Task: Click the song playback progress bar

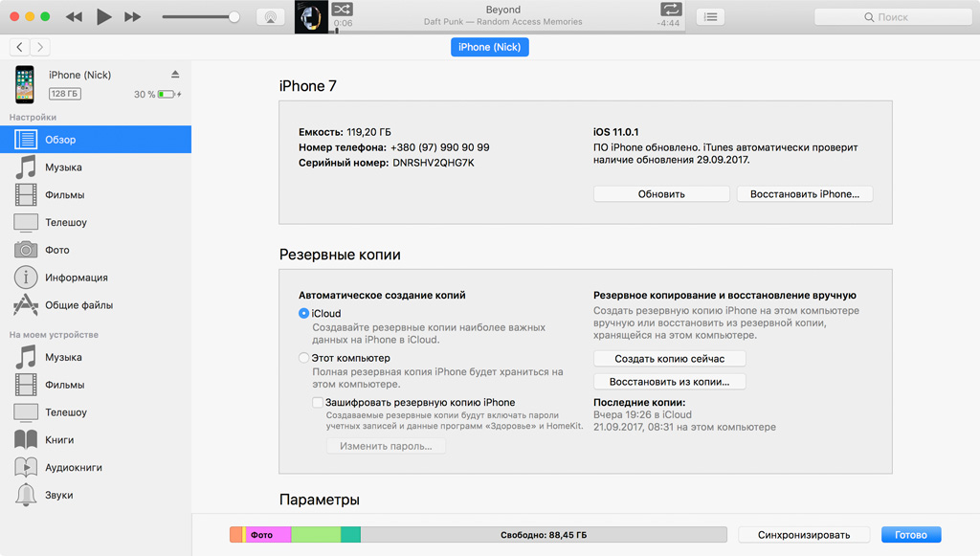Action: click(x=507, y=32)
